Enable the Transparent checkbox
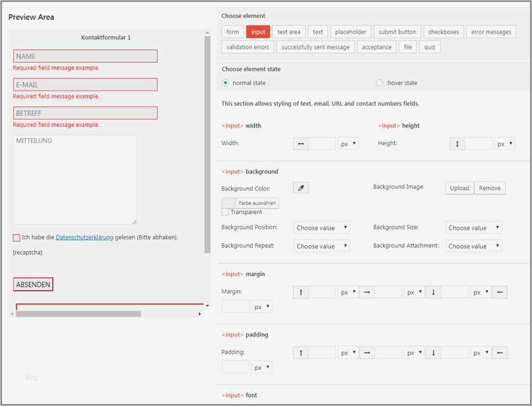The height and width of the screenshot is (406, 532). click(x=225, y=212)
